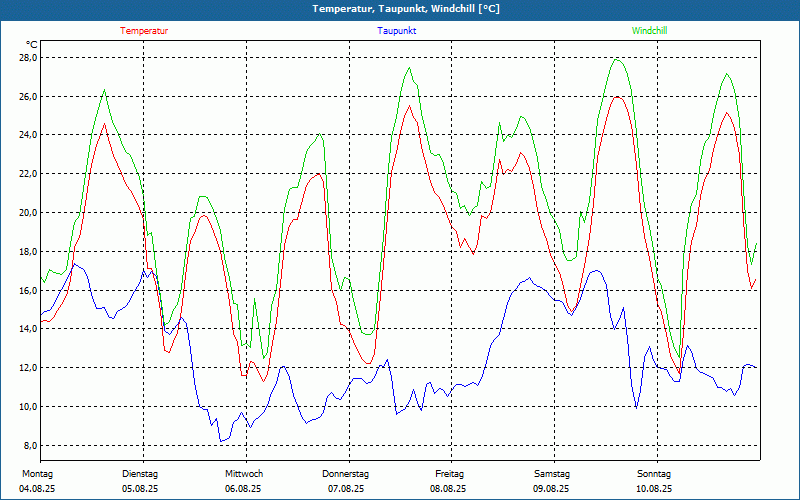Click the 14,0 y-axis tick label
The width and height of the screenshot is (800, 500).
27,329
